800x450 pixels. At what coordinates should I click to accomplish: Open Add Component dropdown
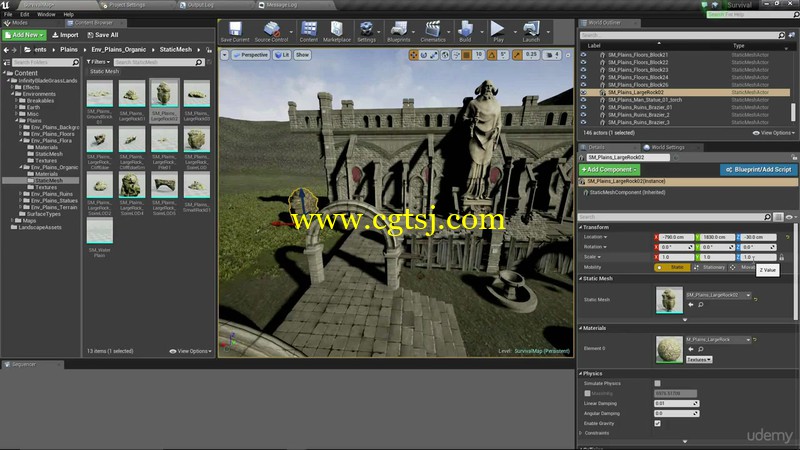click(609, 169)
